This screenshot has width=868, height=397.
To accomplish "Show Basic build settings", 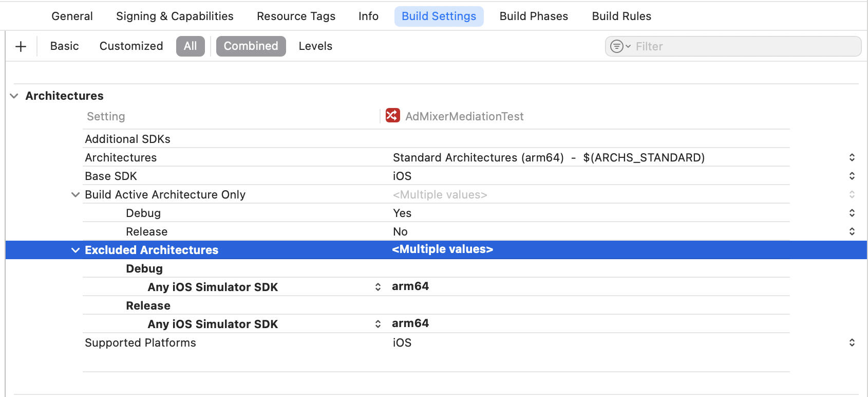I will (65, 46).
